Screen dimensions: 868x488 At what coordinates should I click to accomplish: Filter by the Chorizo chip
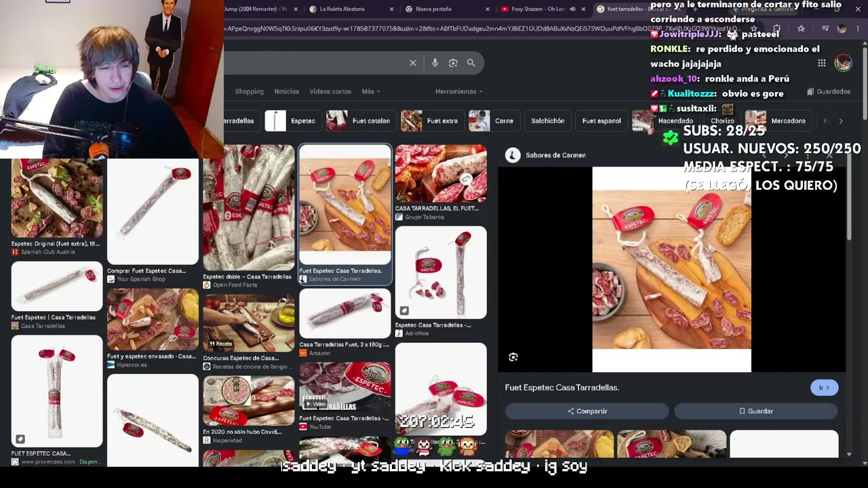coord(723,121)
